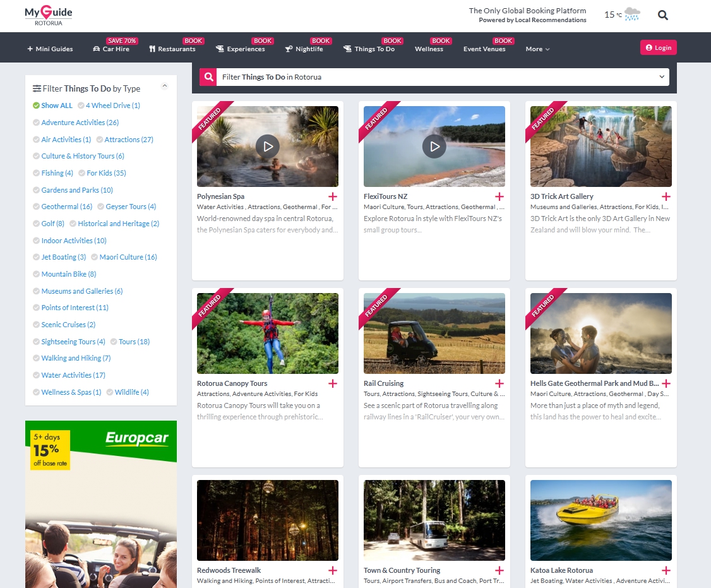
Task: Open the Event Venues menu item
Action: pyautogui.click(x=484, y=49)
